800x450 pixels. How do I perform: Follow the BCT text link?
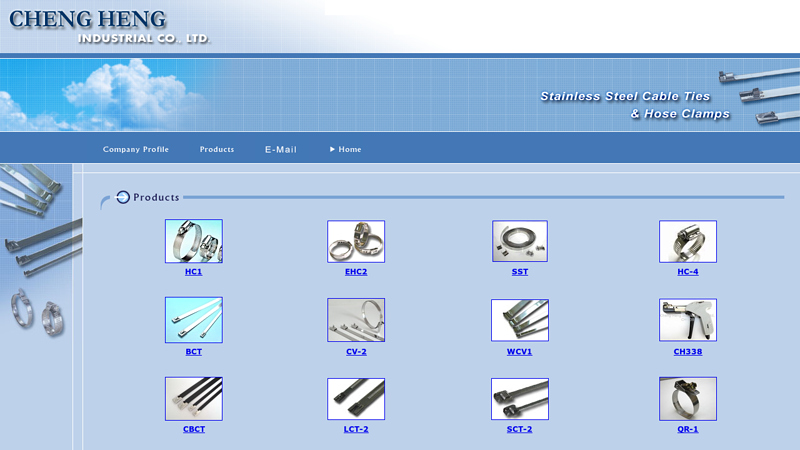click(x=194, y=352)
